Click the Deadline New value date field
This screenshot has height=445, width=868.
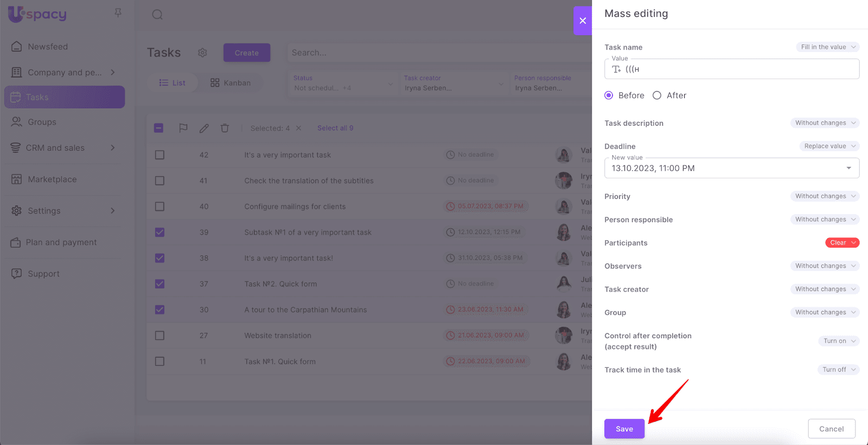[732, 168]
